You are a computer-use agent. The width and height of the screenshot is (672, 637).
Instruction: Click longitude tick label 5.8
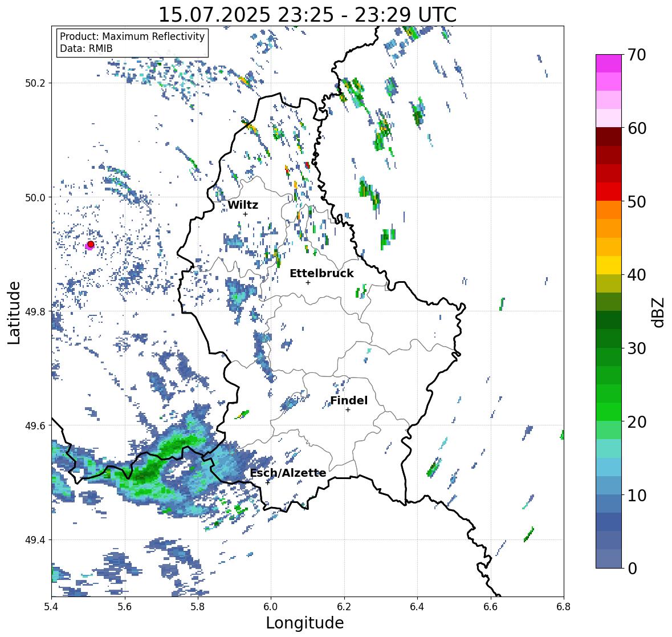point(198,607)
